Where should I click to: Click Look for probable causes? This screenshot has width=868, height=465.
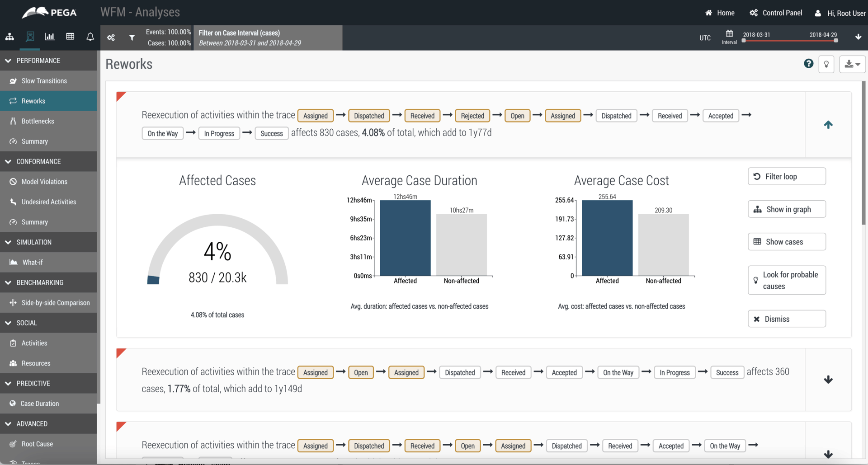(x=786, y=280)
